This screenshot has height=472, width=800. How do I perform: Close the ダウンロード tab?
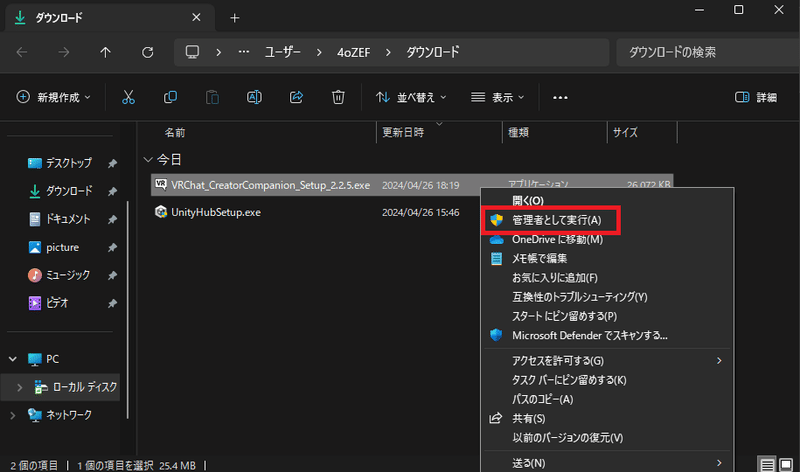pos(196,17)
